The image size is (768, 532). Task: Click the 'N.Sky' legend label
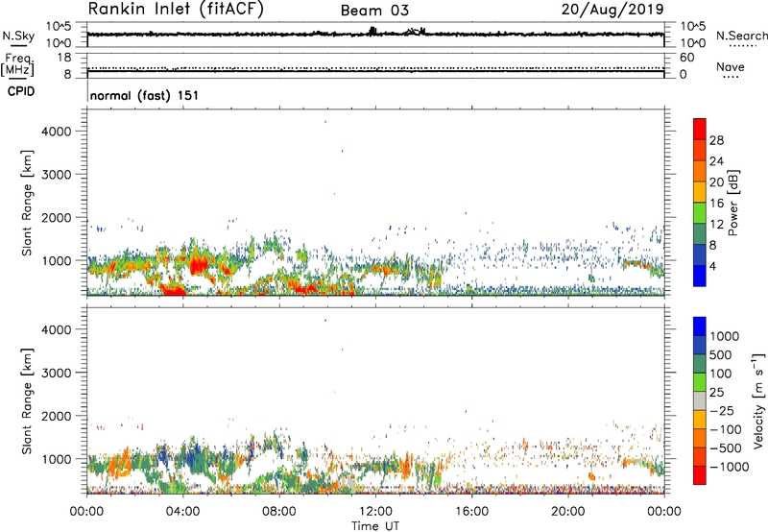[18, 36]
